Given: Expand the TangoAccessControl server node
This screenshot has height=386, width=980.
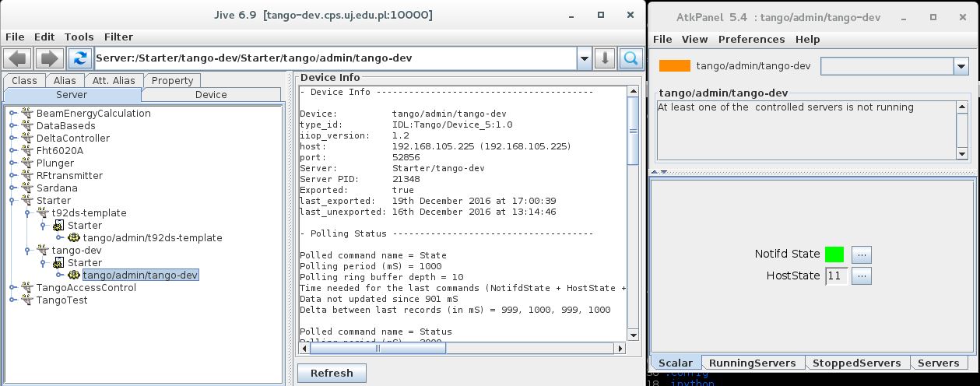Looking at the screenshot, I should (13, 288).
